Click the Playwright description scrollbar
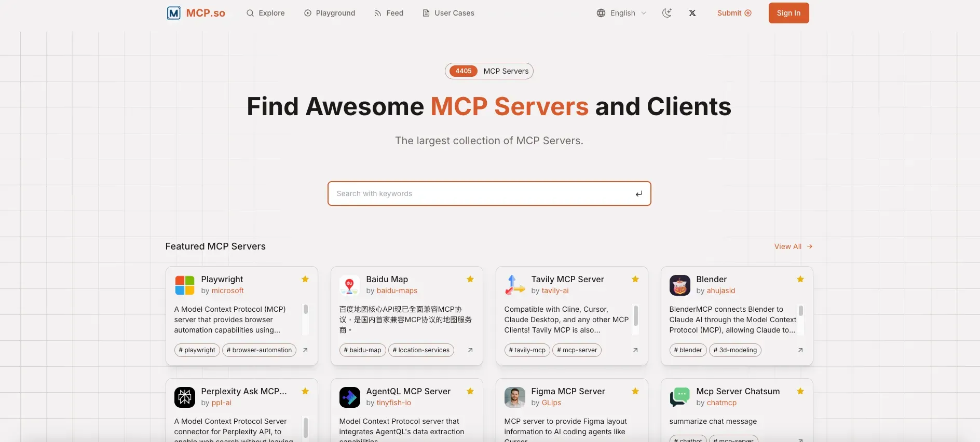 [306, 310]
